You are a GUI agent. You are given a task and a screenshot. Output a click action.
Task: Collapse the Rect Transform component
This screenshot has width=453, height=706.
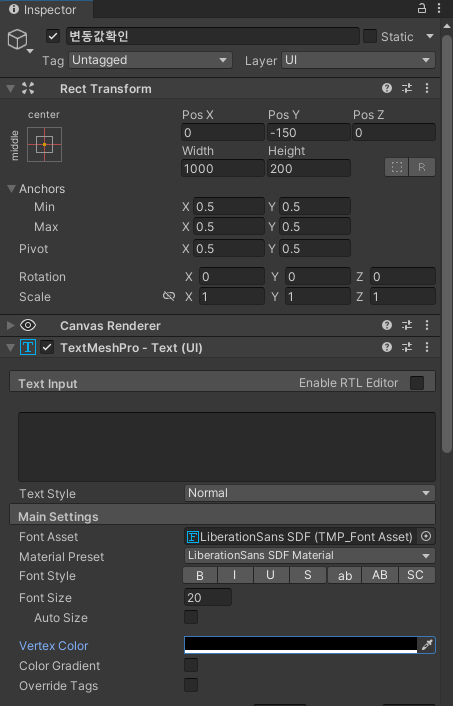[x=11, y=89]
